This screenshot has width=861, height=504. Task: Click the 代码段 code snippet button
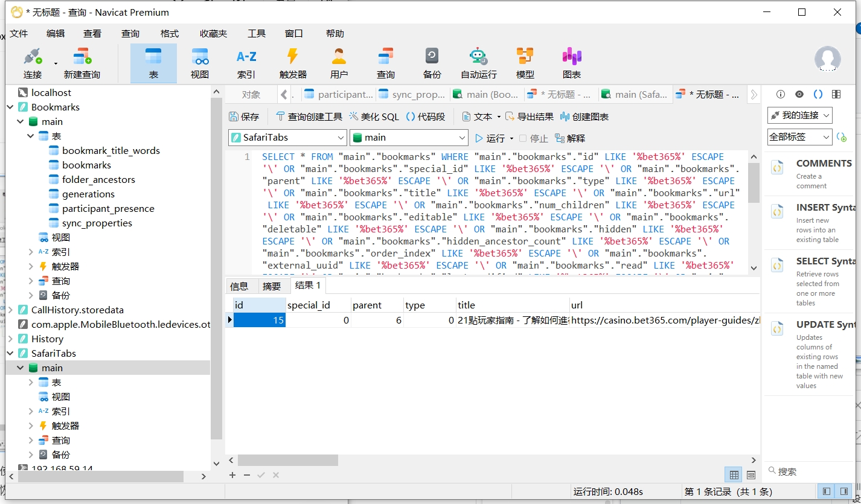click(426, 116)
